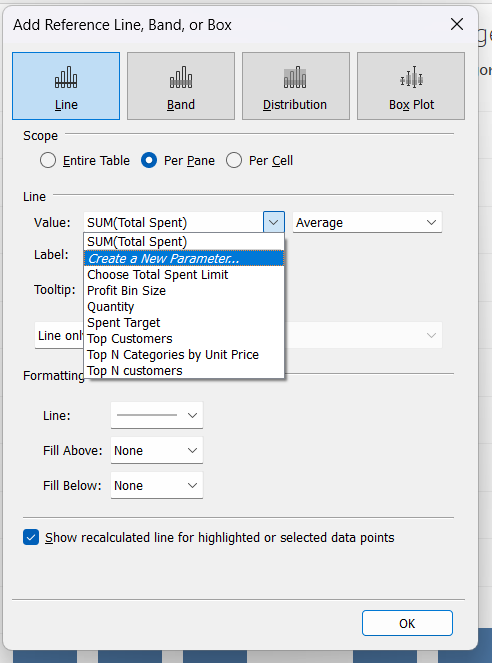Choose the Per Cell scope
This screenshot has width=492, height=663.
[259, 161]
